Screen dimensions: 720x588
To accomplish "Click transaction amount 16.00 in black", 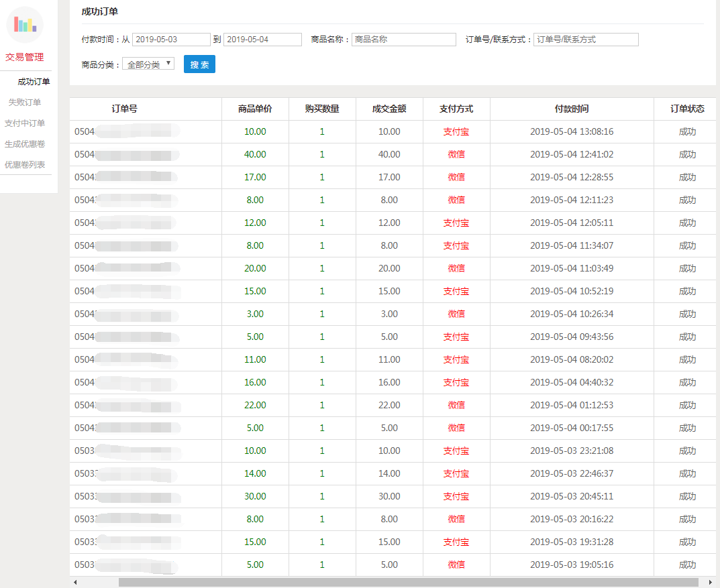I will 389,382.
